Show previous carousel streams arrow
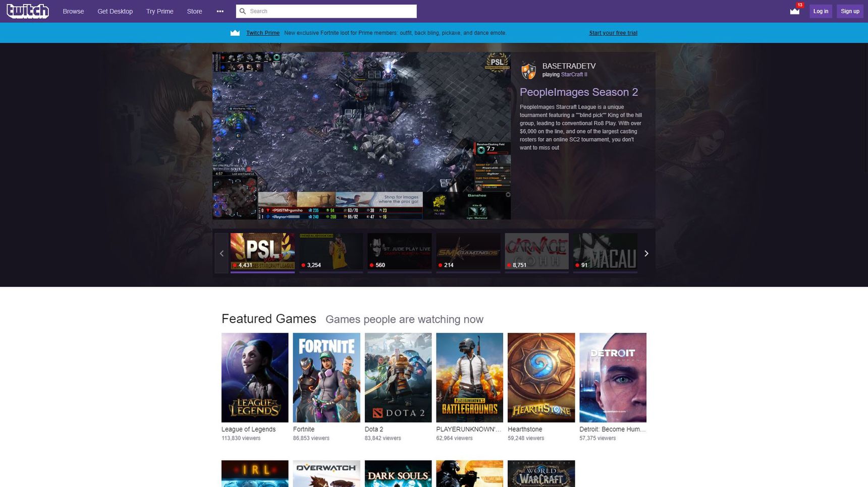Image resolution: width=868 pixels, height=487 pixels. pyautogui.click(x=222, y=253)
